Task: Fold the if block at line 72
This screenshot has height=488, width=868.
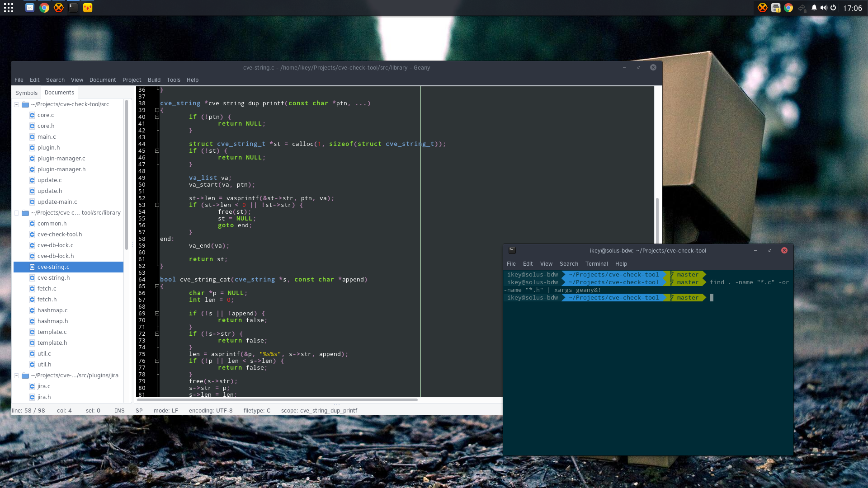Action: (157, 334)
